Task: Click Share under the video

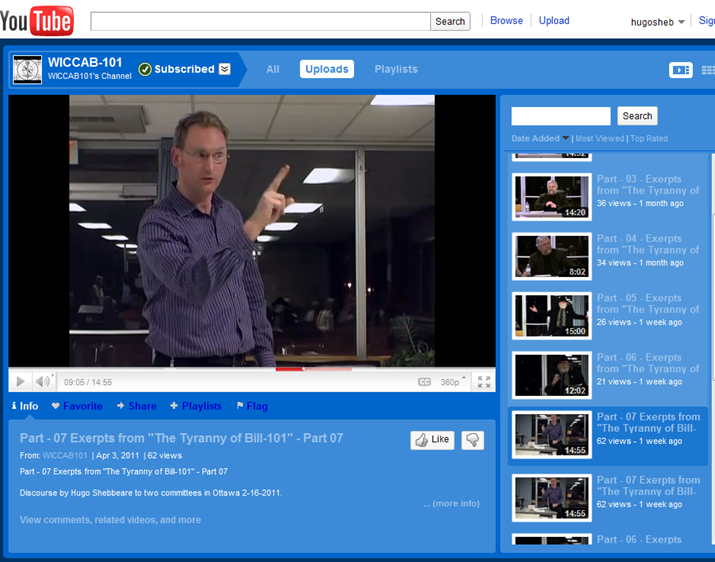Action: pos(137,406)
